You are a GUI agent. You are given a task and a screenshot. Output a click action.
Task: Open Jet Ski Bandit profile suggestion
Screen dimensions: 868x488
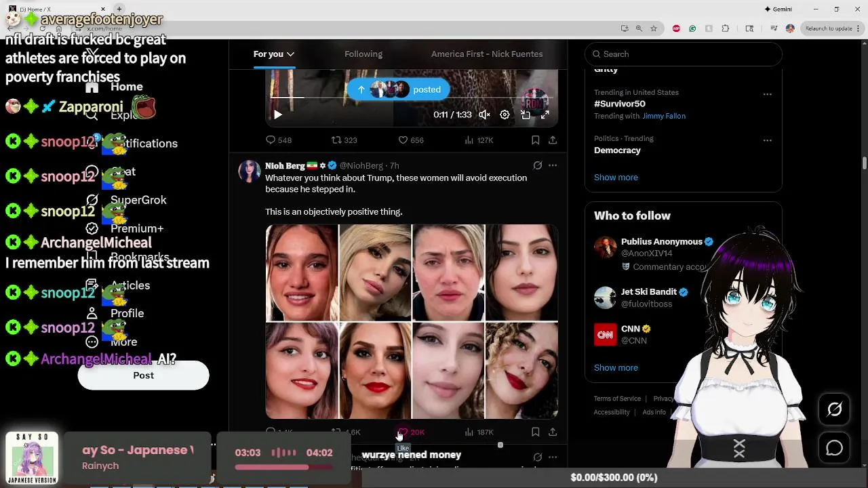649,292
